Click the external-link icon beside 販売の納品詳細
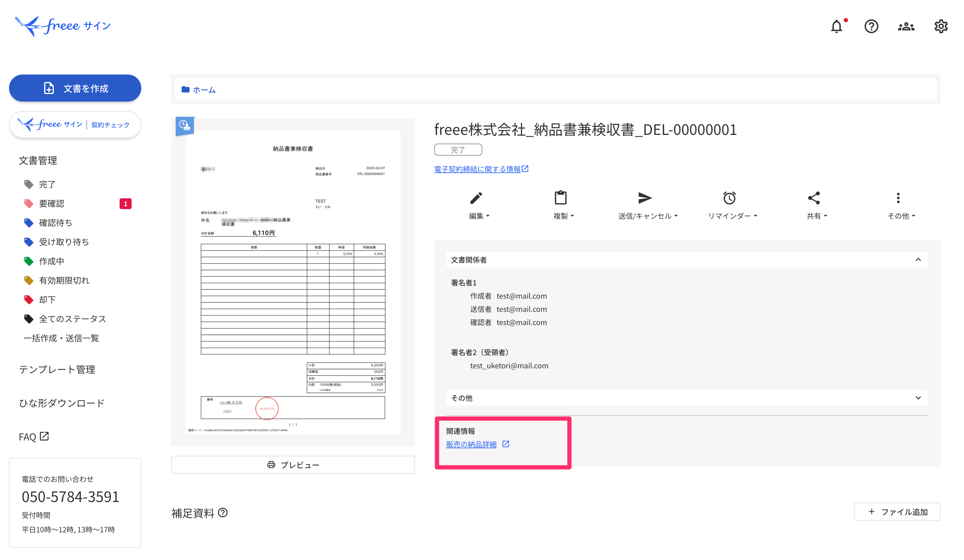This screenshot has width=964, height=560. pos(506,444)
